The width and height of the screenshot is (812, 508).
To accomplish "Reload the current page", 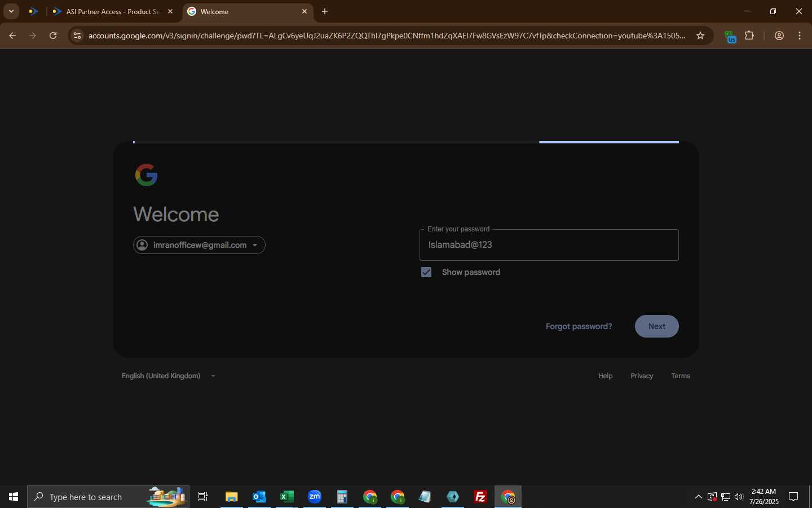I will 53,36.
